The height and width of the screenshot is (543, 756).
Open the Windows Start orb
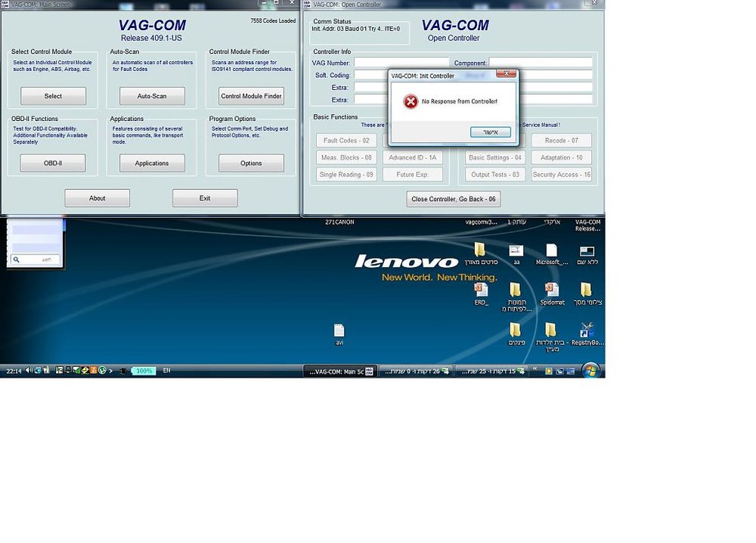click(591, 371)
